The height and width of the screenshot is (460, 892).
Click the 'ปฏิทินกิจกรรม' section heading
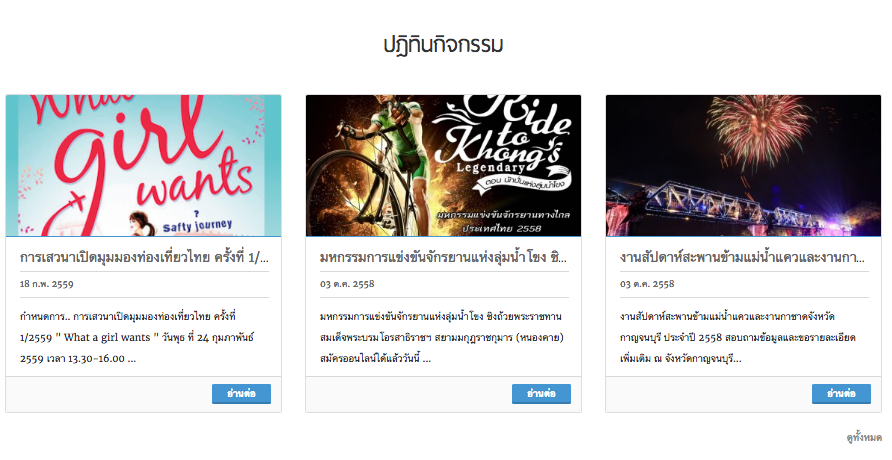tap(443, 44)
